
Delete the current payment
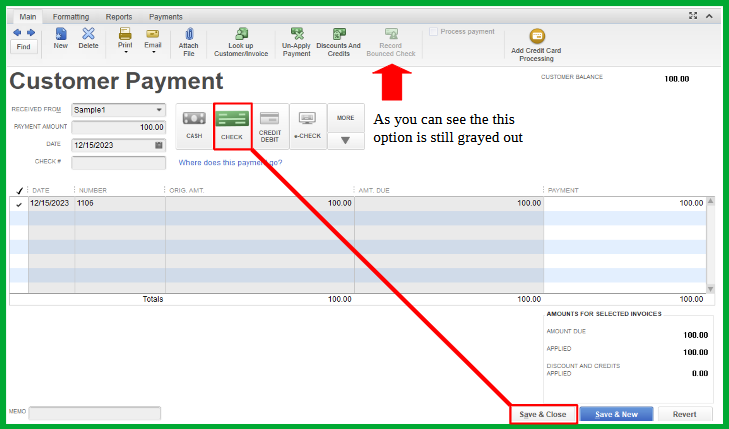(x=88, y=38)
